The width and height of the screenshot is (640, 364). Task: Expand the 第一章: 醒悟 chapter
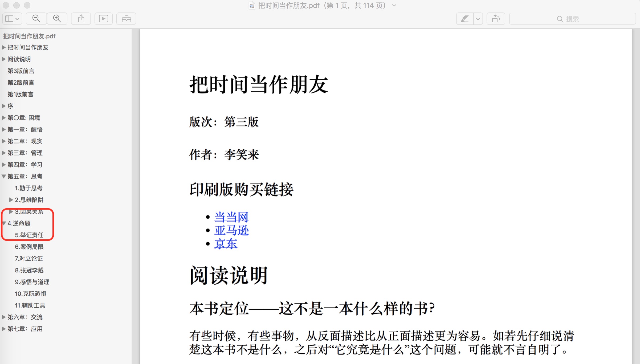(x=4, y=129)
